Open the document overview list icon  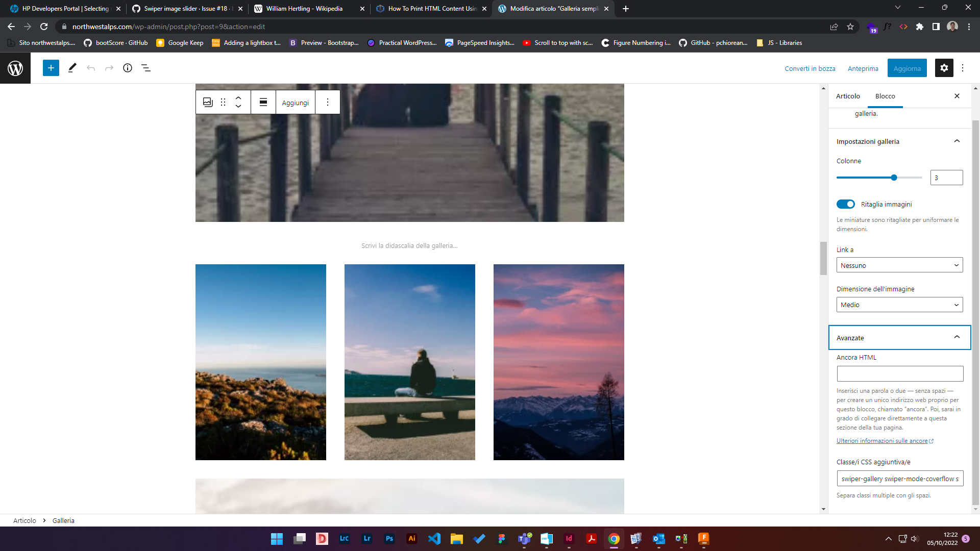[146, 68]
